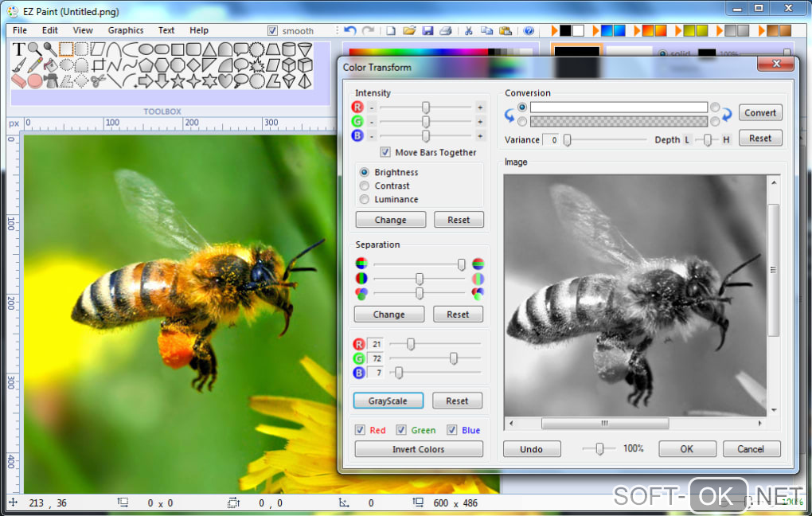The height and width of the screenshot is (516, 812).
Task: Expand the blue color pair arrow
Action: [x=596, y=30]
